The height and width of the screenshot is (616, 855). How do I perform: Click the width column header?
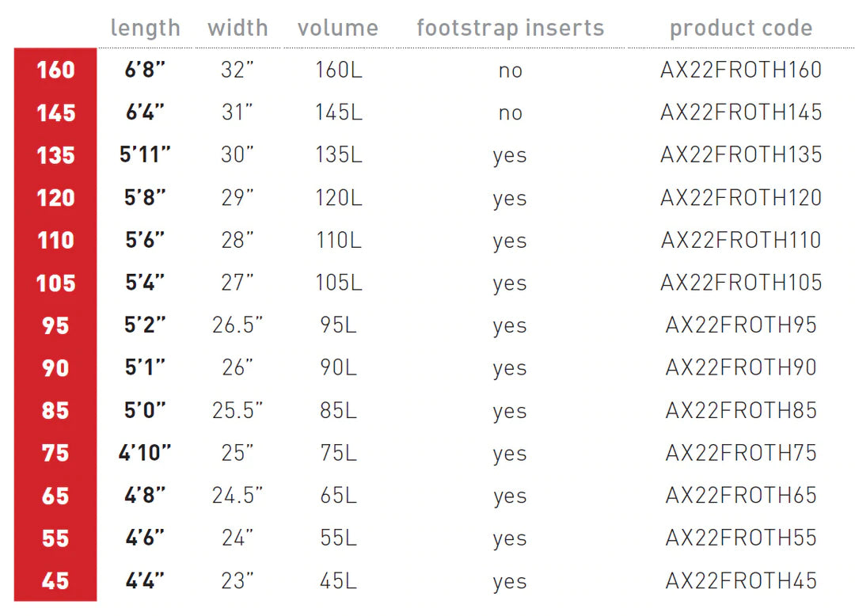click(x=237, y=29)
